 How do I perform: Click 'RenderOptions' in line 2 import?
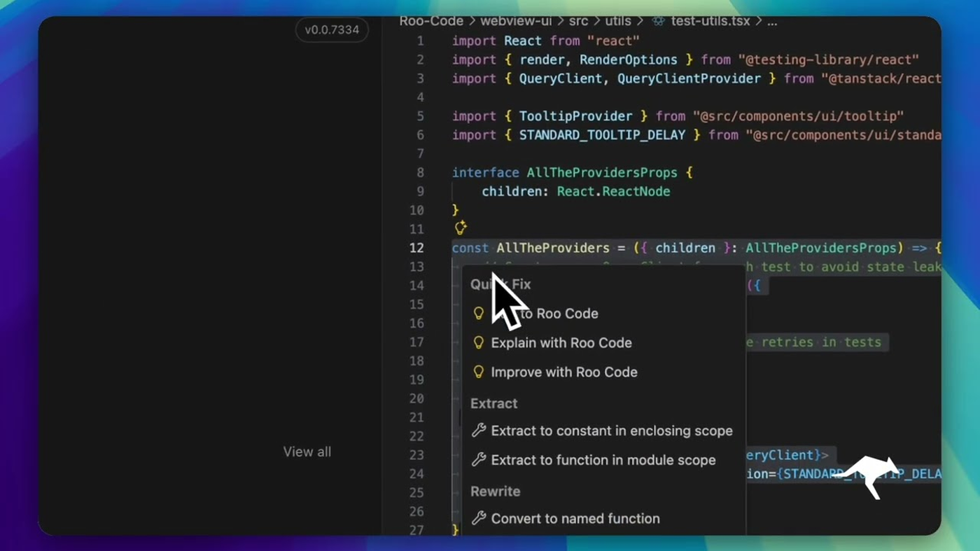[629, 60]
